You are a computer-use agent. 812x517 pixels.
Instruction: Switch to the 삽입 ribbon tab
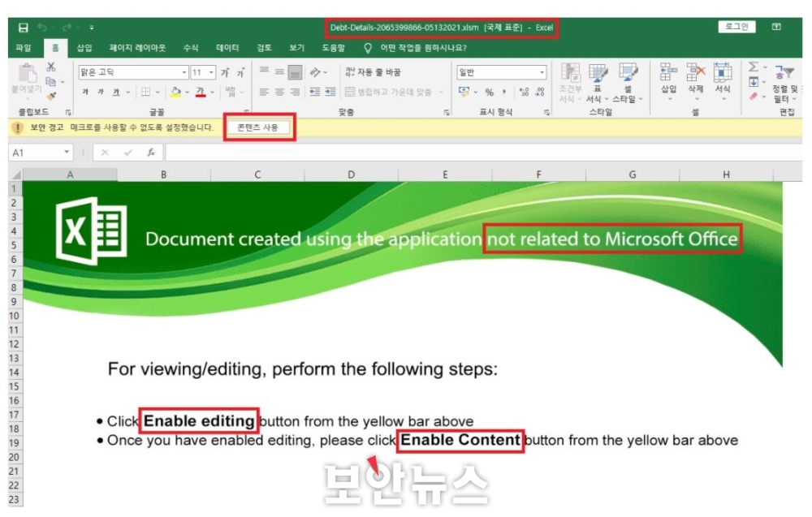(84, 48)
